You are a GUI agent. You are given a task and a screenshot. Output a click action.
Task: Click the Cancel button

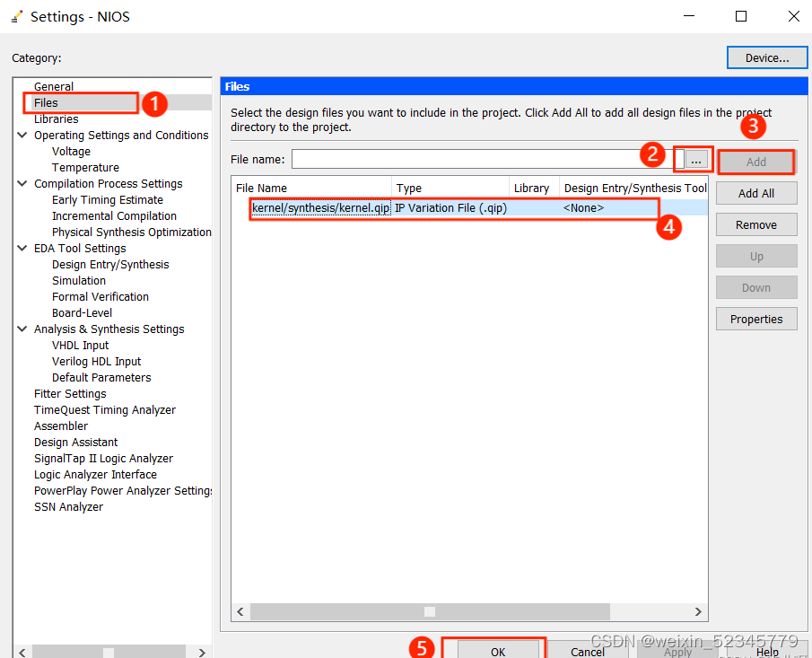[x=588, y=651]
